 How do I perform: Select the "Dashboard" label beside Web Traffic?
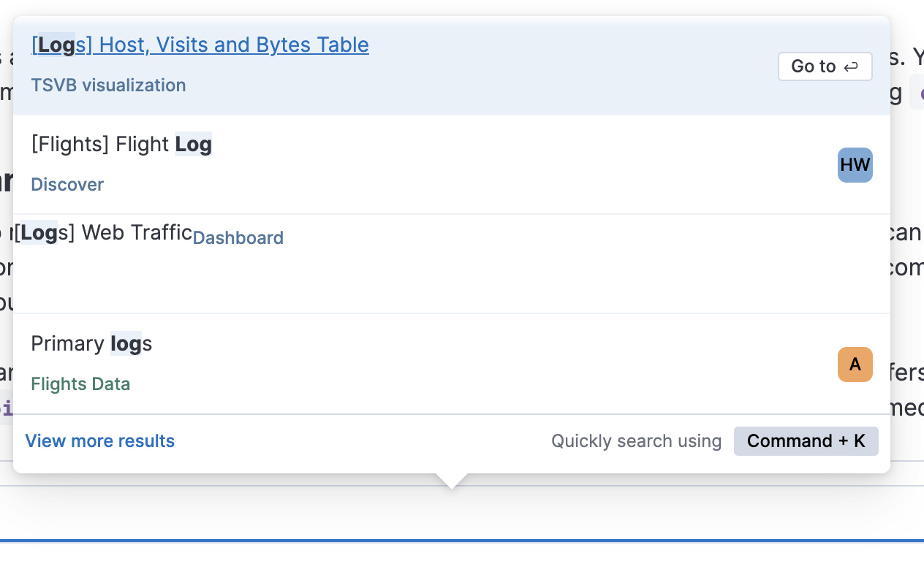pyautogui.click(x=238, y=238)
